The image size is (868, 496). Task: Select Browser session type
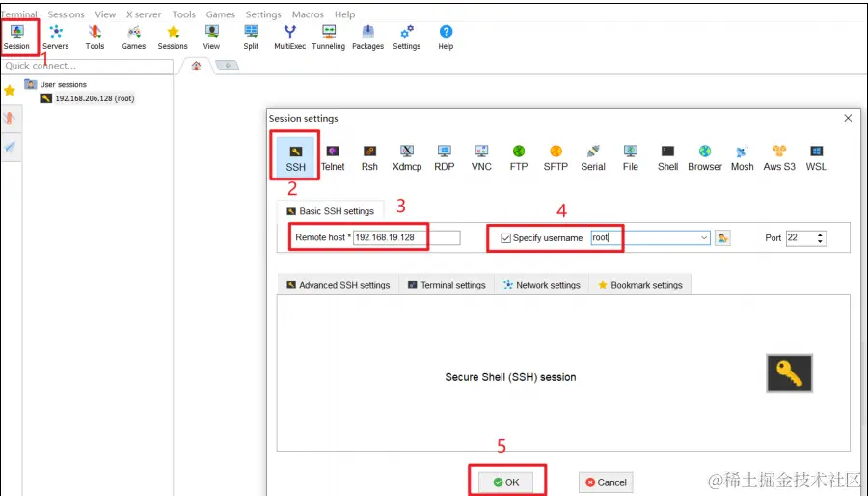(x=705, y=157)
